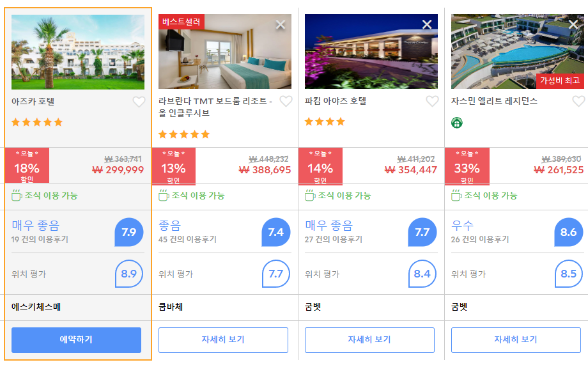View details of 파킴 아야즈 호텔

(x=369, y=340)
